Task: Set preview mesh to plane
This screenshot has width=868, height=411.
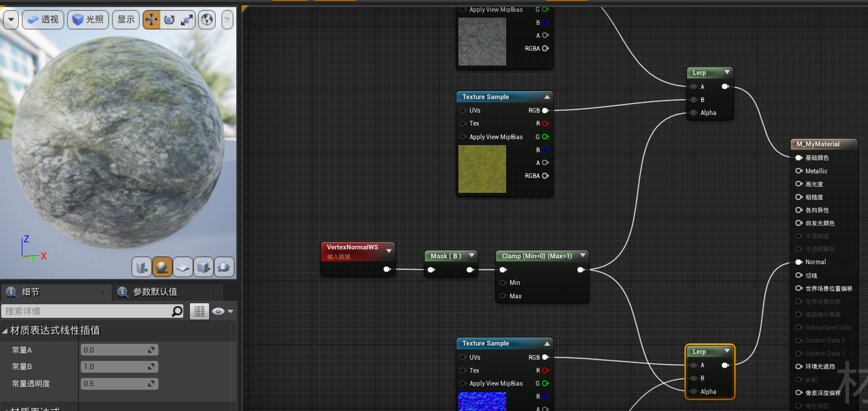Action: coord(183,267)
